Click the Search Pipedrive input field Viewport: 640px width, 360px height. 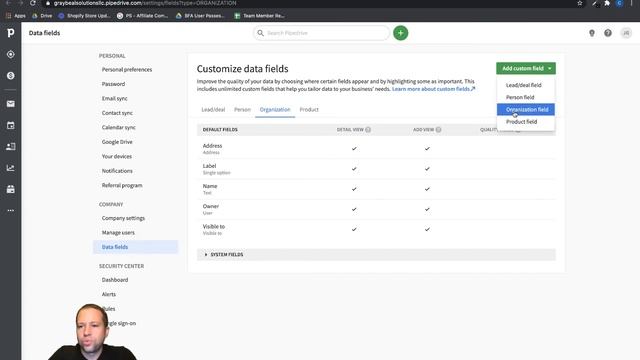pyautogui.click(x=321, y=33)
